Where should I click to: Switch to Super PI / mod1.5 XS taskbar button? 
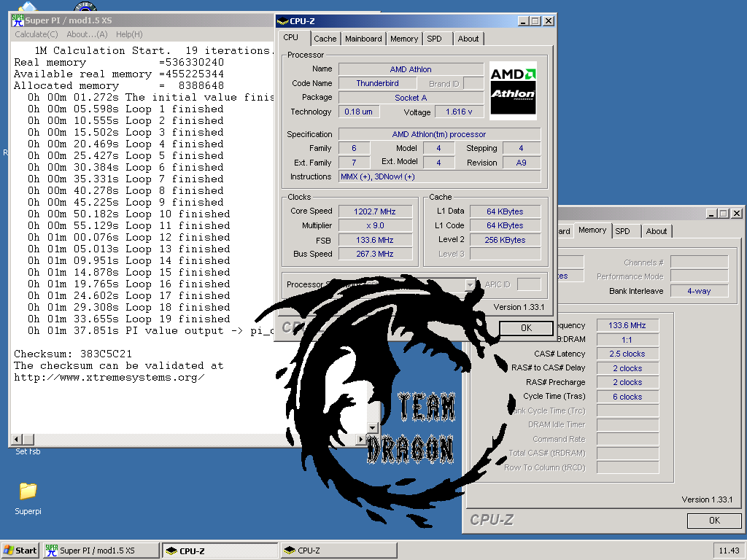(x=101, y=551)
